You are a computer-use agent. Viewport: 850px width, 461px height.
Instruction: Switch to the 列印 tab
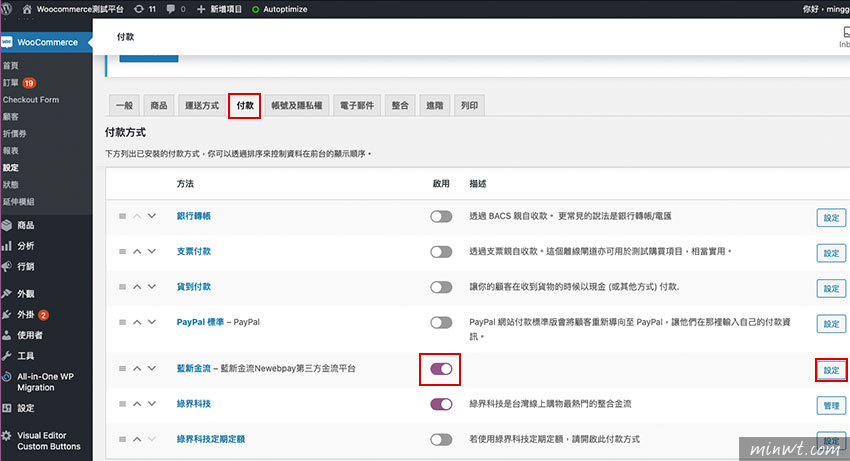point(469,105)
